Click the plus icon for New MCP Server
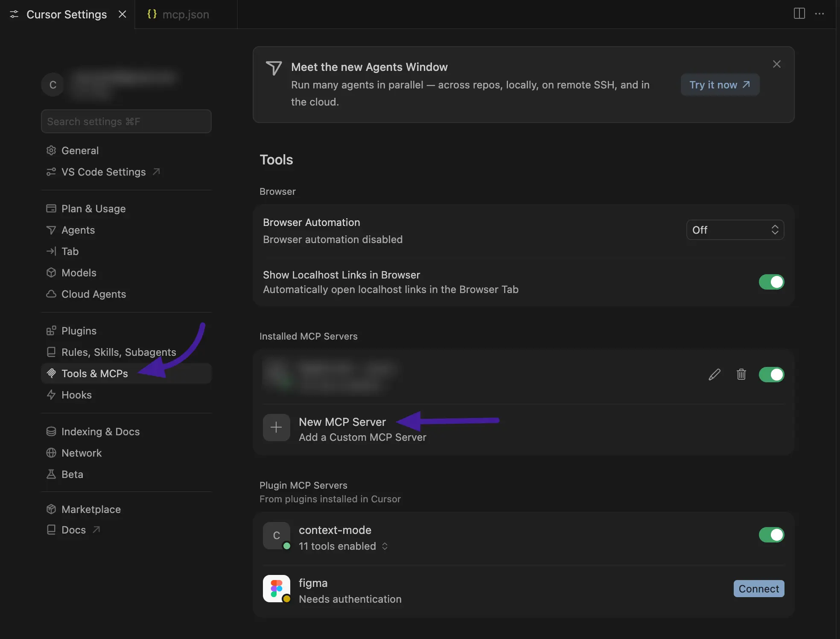 pyautogui.click(x=276, y=428)
